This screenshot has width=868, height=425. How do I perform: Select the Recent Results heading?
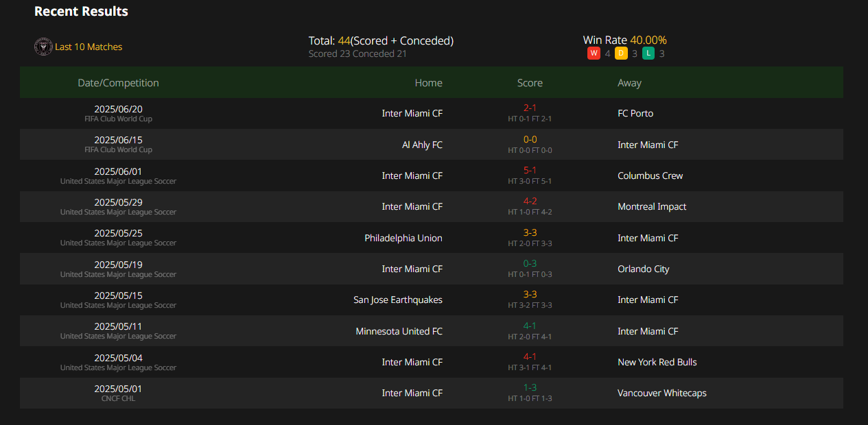pos(81,12)
